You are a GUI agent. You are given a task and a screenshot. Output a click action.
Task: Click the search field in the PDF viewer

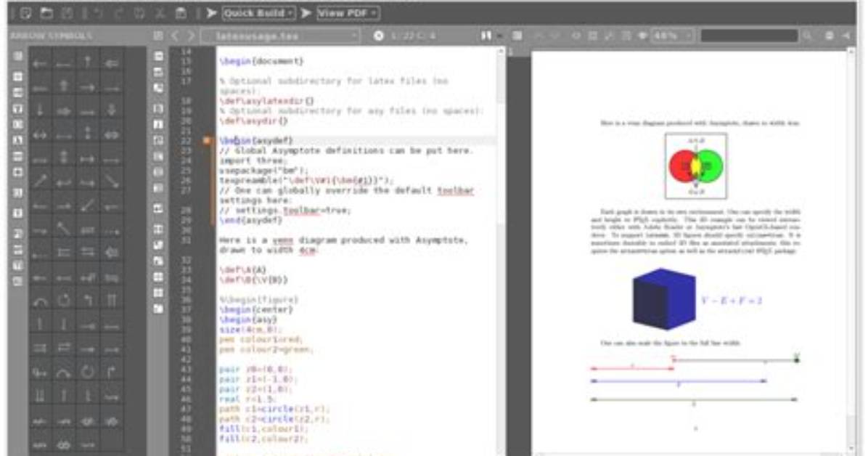pos(749,36)
